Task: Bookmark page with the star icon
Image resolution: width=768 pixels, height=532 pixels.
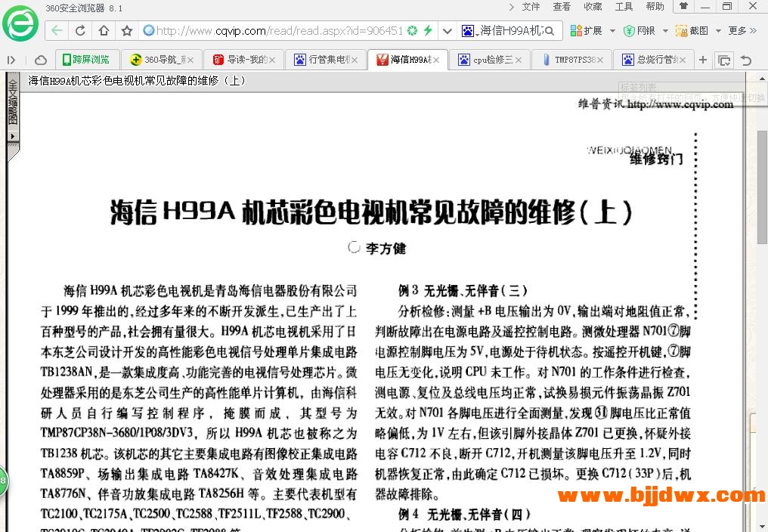Action: [x=127, y=31]
